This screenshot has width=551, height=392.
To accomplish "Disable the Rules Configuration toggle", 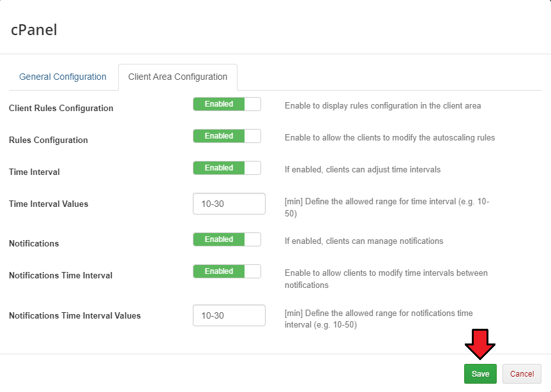I will pyautogui.click(x=227, y=136).
